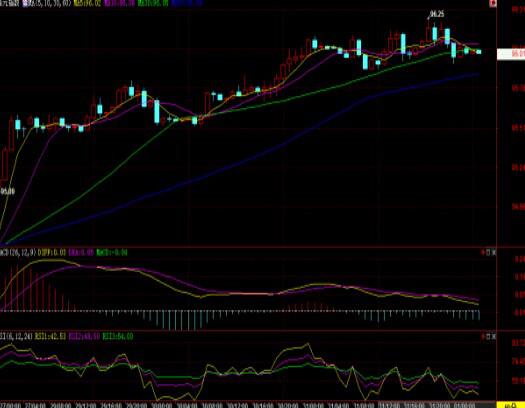Click the red square icon above the chart
525x408 pixels.
tap(493, 3)
